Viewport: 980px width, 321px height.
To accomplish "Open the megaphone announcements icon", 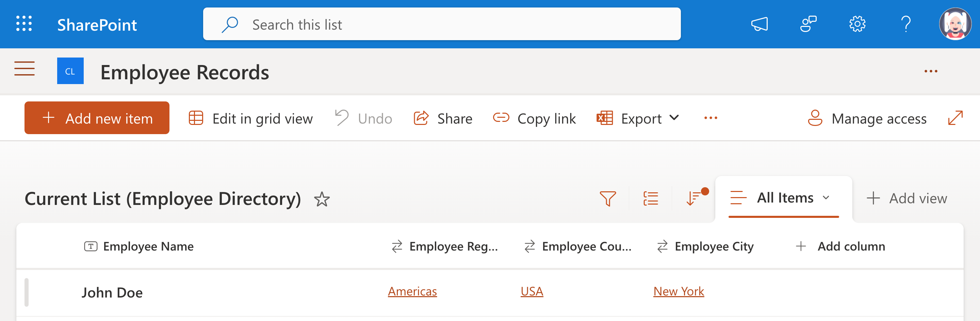I will 759,25.
